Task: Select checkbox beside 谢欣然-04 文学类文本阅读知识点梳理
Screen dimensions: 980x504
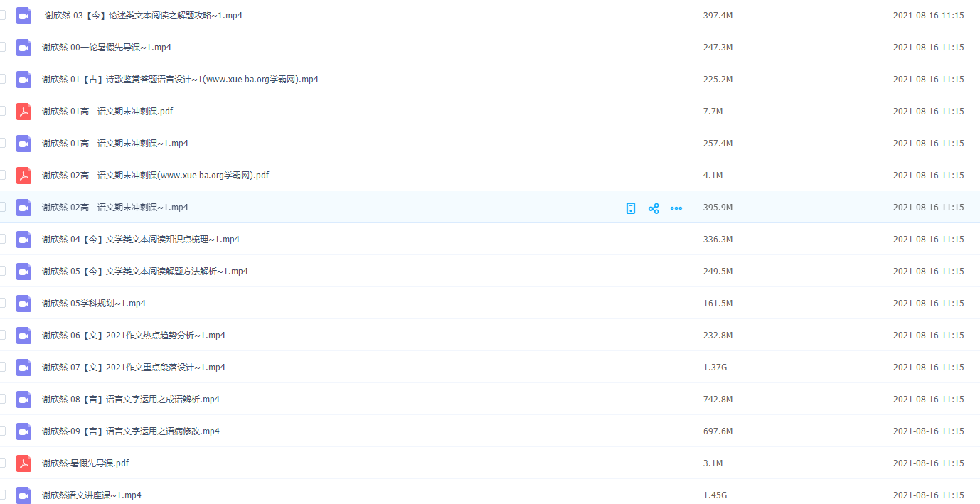Action: [2, 239]
